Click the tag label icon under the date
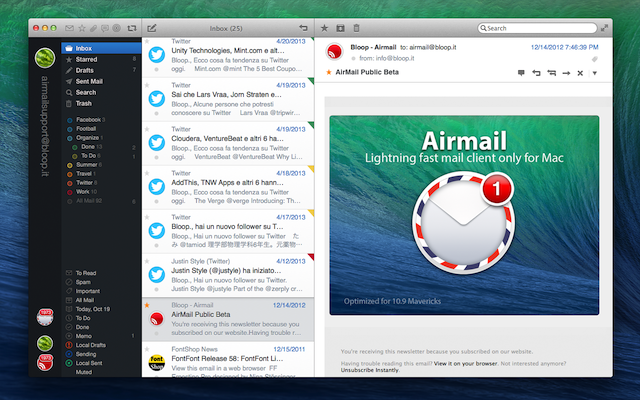Viewport: 640px width, 400px height. (x=595, y=59)
